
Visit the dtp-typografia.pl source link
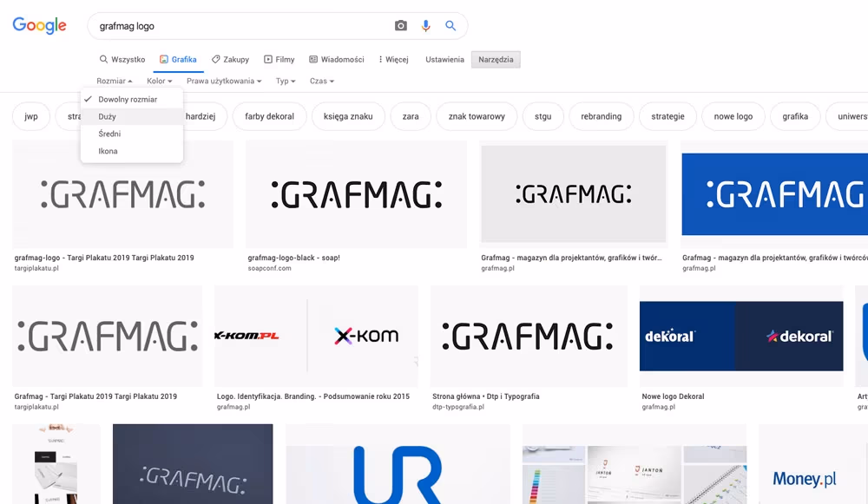coord(458,407)
